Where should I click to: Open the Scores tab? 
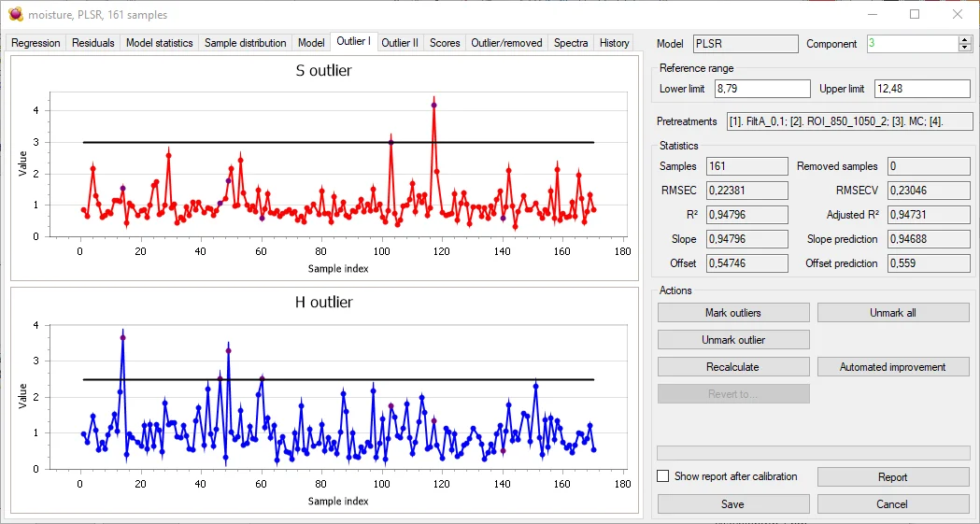pyautogui.click(x=445, y=43)
